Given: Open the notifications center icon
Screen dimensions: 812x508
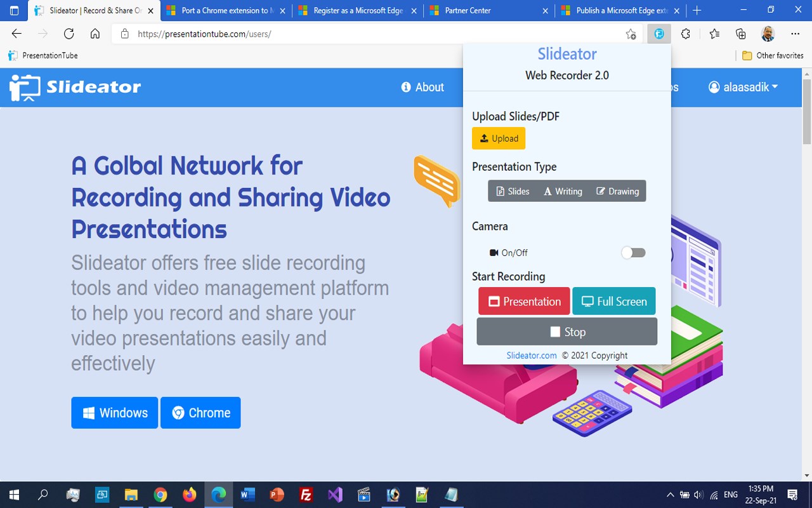Looking at the screenshot, I should (792, 495).
